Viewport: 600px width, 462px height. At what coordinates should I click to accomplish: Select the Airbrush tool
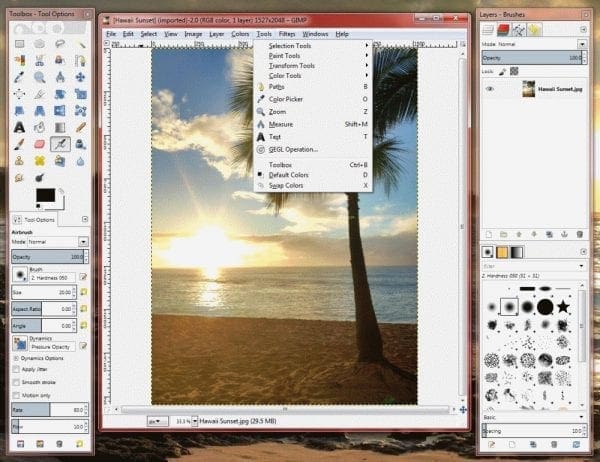[60, 144]
